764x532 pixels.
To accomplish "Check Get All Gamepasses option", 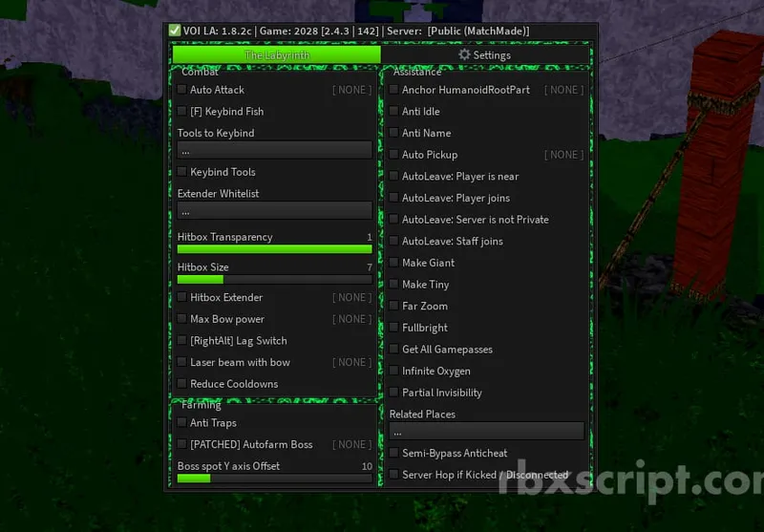I will tap(393, 349).
